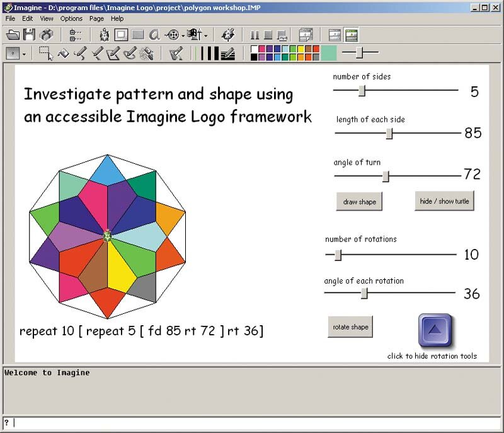Click the new pane frame icon
The image size is (504, 433).
click(x=121, y=35)
